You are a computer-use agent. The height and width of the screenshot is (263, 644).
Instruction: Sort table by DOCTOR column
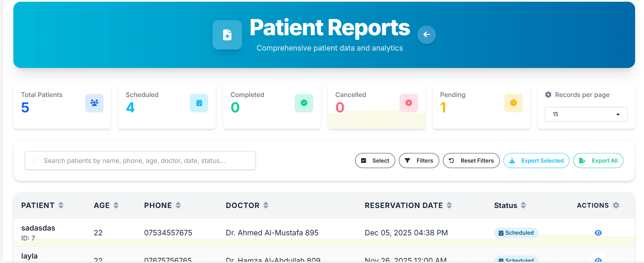(266, 205)
